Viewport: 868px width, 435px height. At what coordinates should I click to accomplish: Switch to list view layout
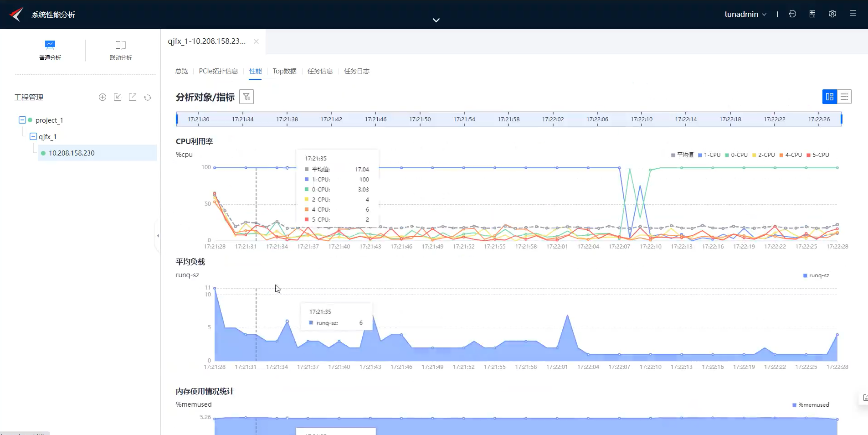(x=844, y=97)
